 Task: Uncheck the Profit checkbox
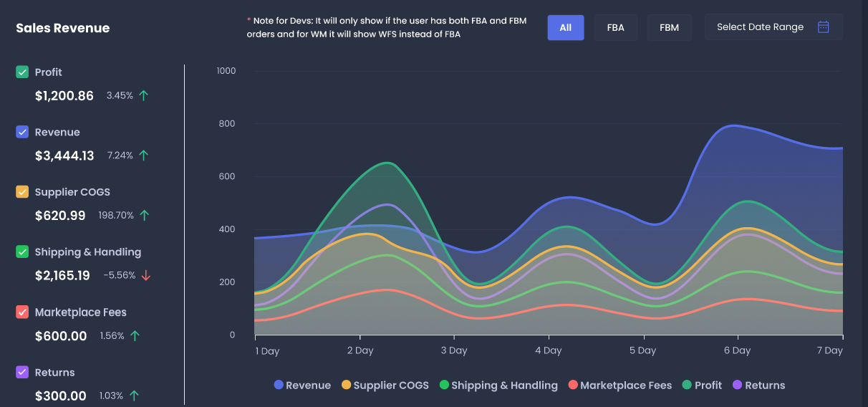click(x=22, y=72)
